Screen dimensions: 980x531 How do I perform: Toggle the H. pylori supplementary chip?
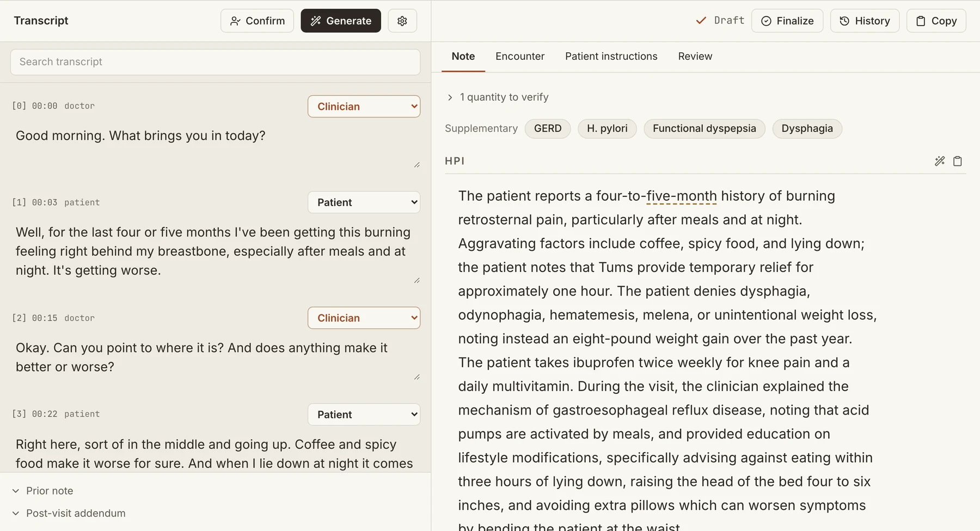(x=607, y=128)
